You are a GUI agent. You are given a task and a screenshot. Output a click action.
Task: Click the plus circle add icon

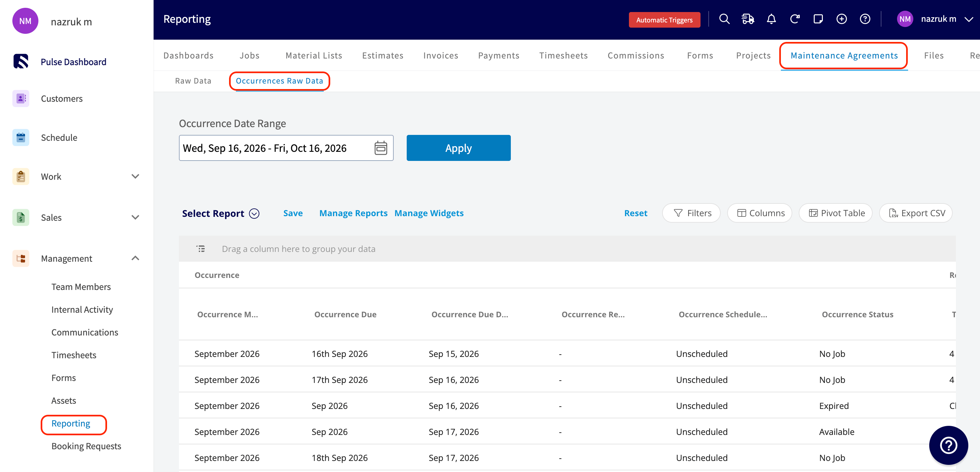click(x=841, y=19)
